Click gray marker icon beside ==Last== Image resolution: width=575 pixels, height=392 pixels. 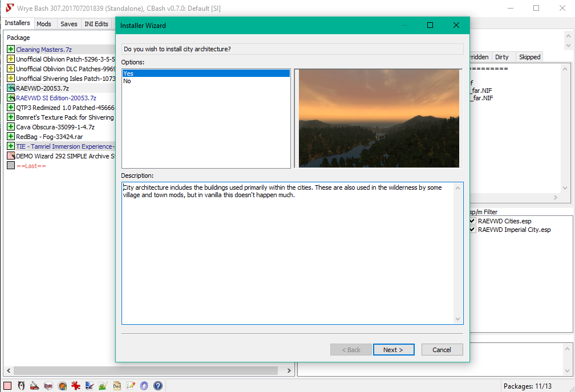coord(11,166)
